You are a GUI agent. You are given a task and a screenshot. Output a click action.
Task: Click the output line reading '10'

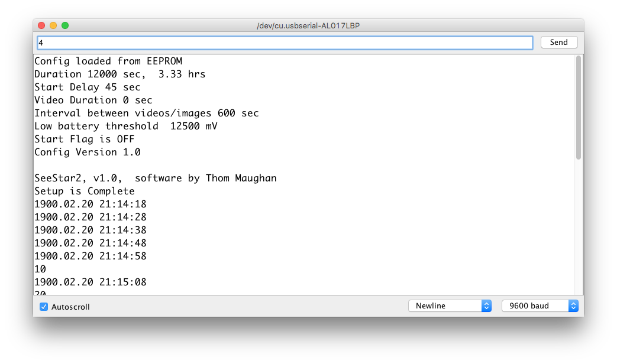coord(40,269)
